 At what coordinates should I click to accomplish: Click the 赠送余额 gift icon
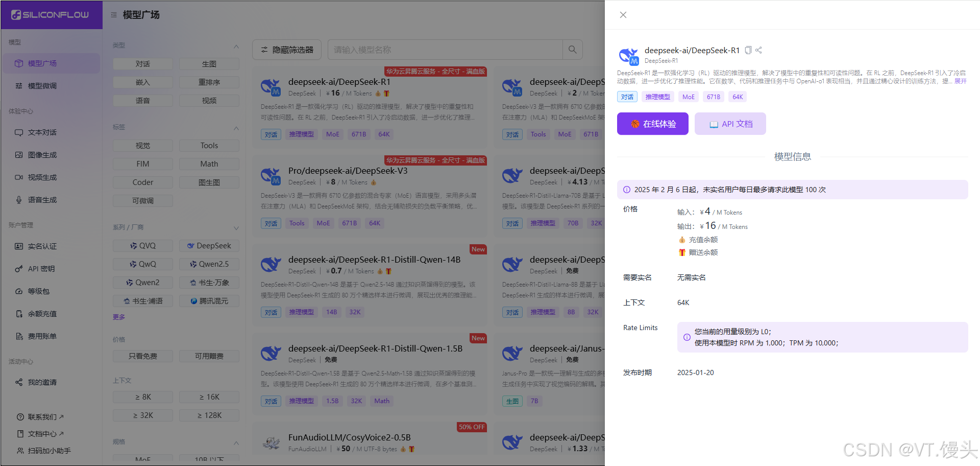point(682,252)
